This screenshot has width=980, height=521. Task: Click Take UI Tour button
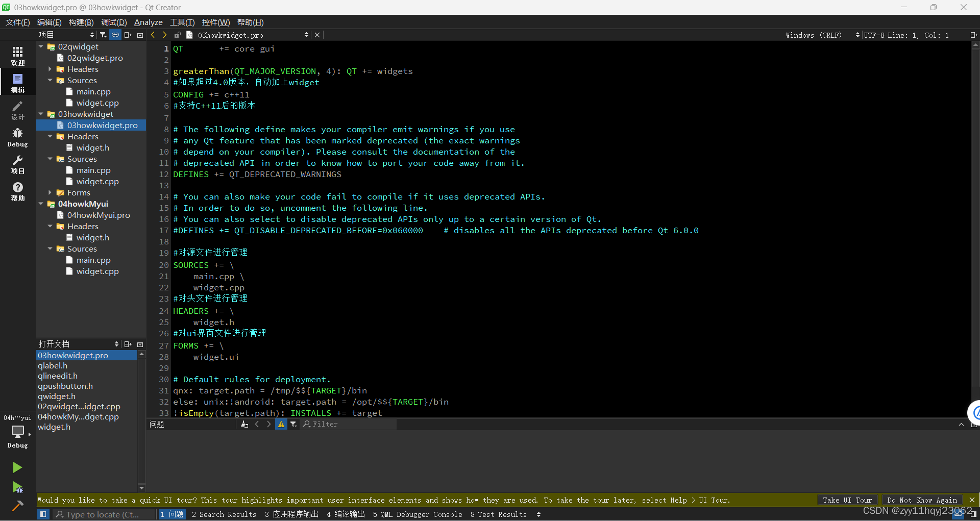(x=847, y=500)
